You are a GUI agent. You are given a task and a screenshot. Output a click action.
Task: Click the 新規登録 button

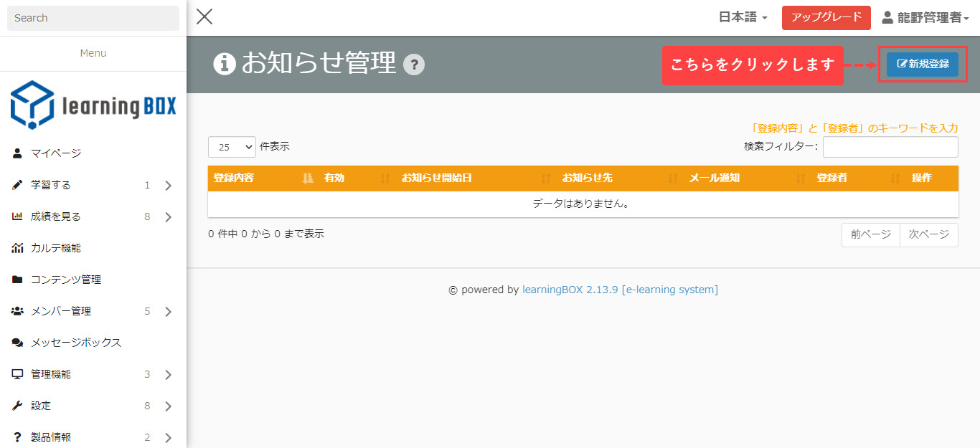coord(922,65)
